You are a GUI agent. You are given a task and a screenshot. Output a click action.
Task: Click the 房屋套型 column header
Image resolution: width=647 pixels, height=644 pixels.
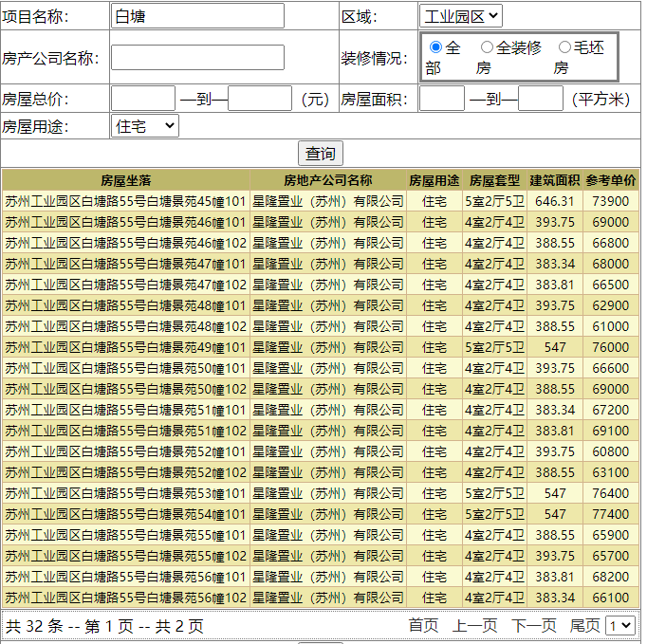[494, 180]
